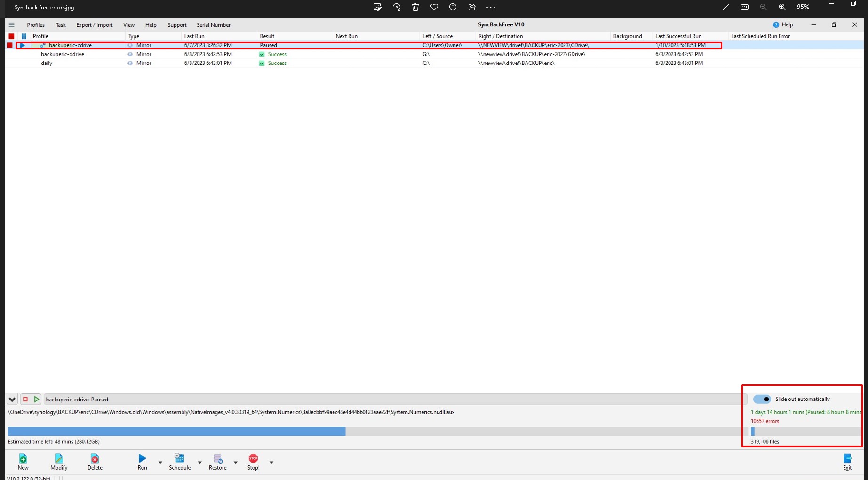The height and width of the screenshot is (480, 868).
Task: Click the Exit icon
Action: pos(847,458)
